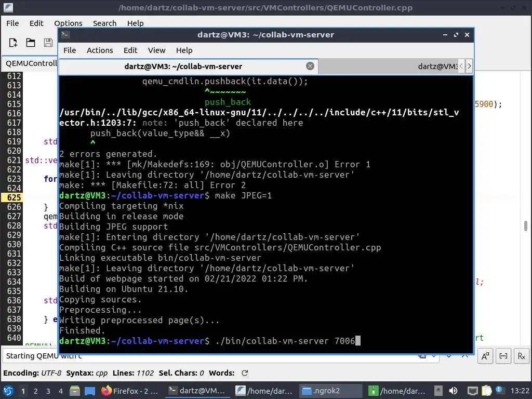The height and width of the screenshot is (399, 532).
Task: Open the file manager launcher in taskbar
Action: [75, 391]
